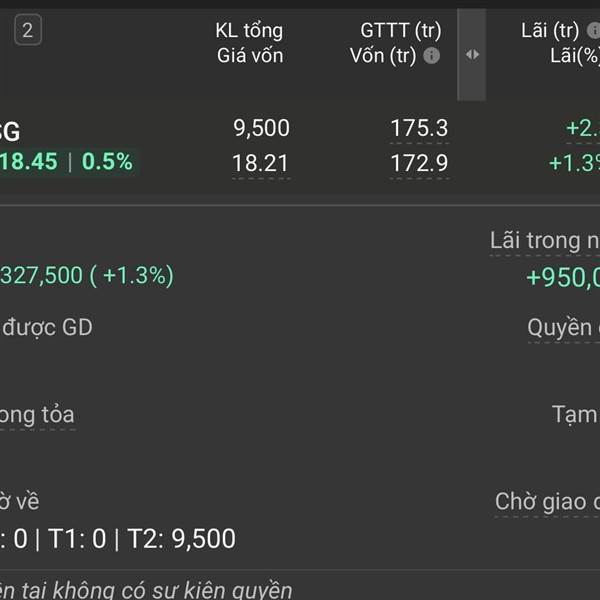The width and height of the screenshot is (600, 600).
Task: Collapse the expanded stock row
Action: point(300,146)
